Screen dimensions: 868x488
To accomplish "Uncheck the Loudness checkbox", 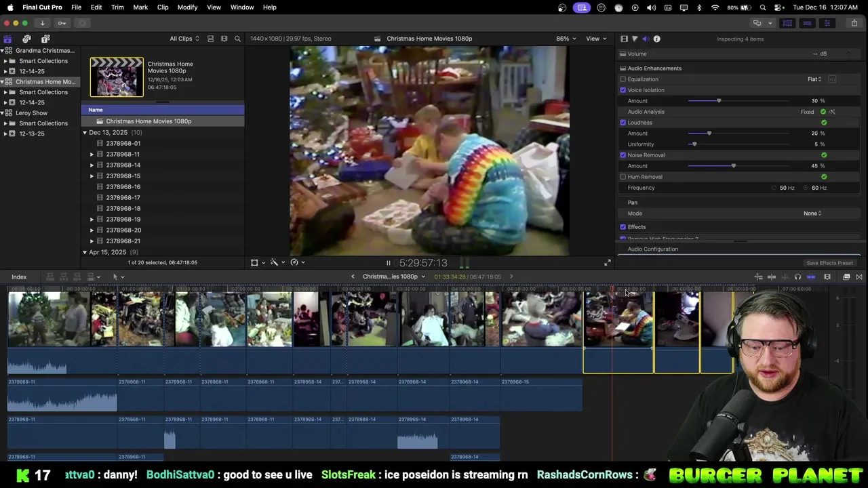I will [623, 123].
